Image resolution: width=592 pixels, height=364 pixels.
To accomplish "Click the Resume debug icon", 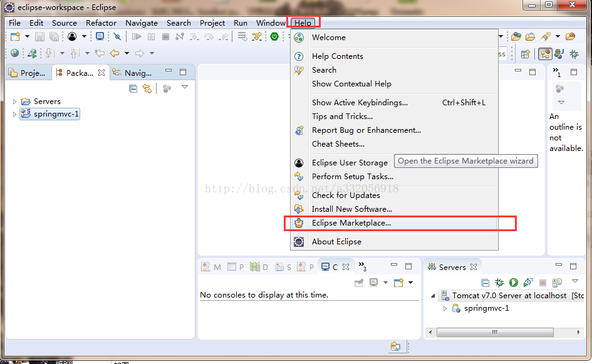I will coord(137,36).
